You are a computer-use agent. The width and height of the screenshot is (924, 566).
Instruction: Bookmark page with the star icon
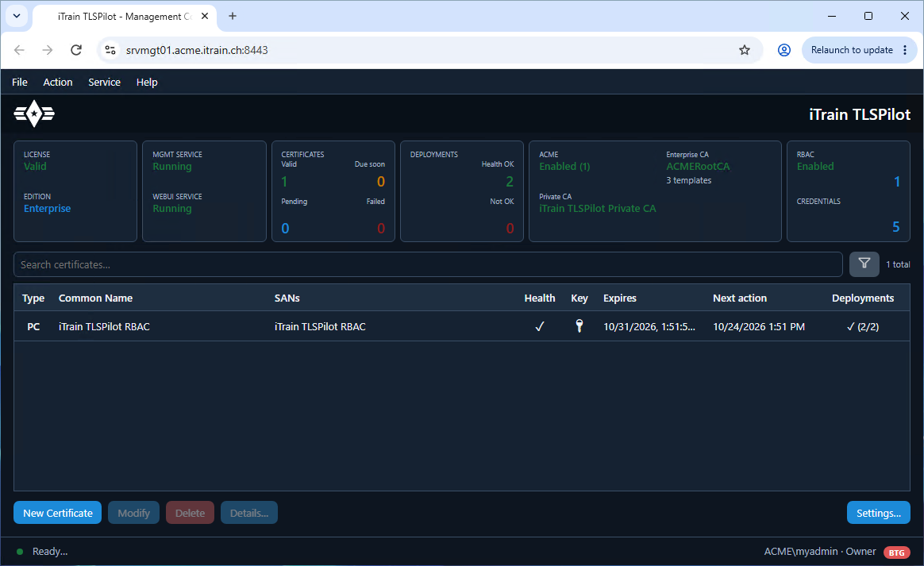point(745,50)
